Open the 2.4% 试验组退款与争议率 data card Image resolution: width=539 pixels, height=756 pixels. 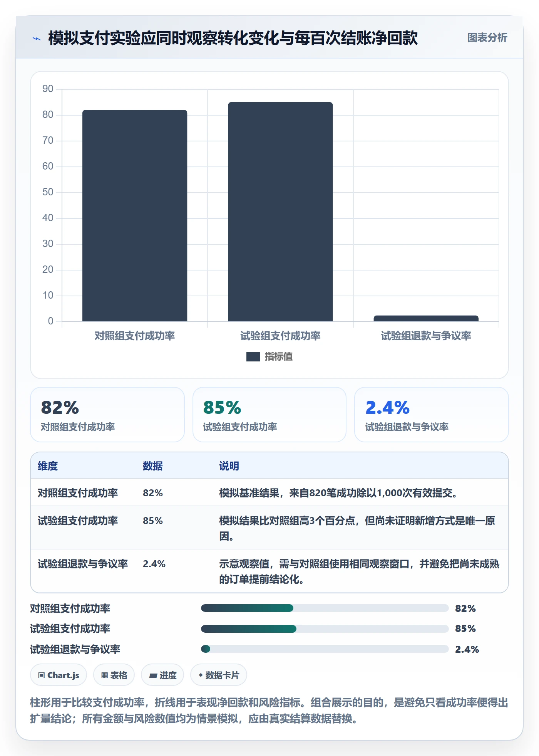[431, 415]
